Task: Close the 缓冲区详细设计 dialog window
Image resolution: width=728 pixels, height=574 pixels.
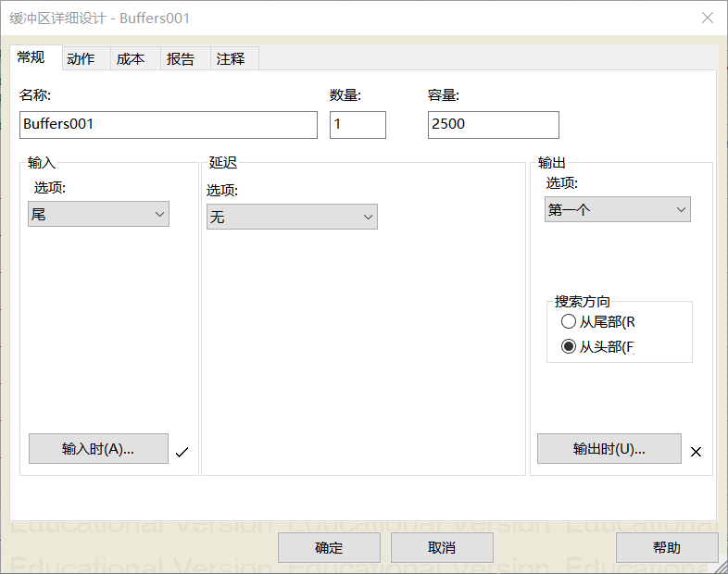Action: point(708,19)
